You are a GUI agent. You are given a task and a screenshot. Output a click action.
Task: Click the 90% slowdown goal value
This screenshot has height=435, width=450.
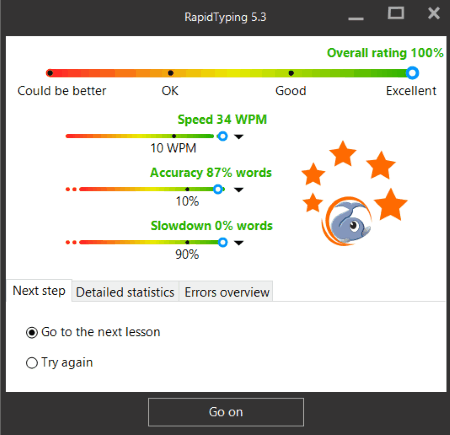pos(187,255)
